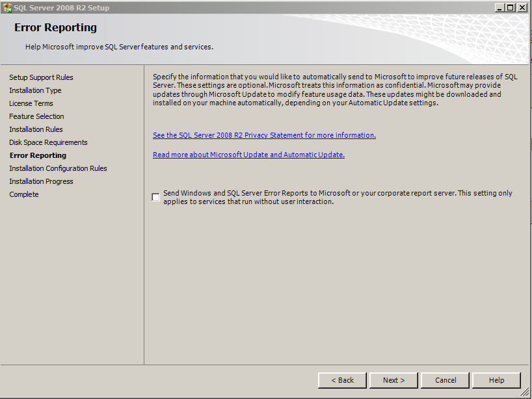Cancel the SQL Server setup
Viewport: 532px width, 399px height.
(x=445, y=380)
